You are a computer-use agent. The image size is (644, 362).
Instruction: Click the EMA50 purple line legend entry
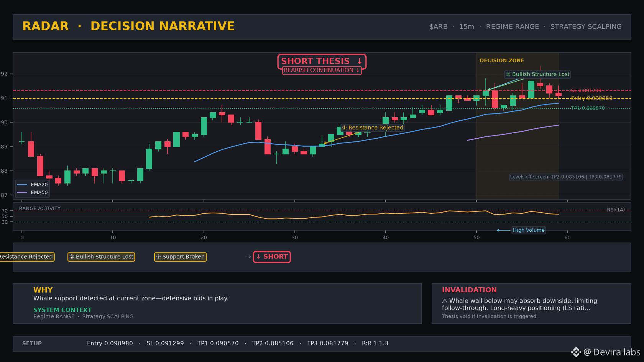pyautogui.click(x=32, y=193)
